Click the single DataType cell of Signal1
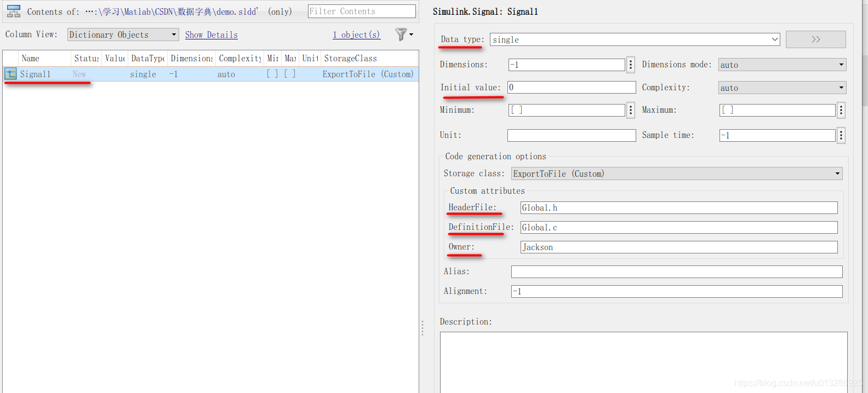 pyautogui.click(x=143, y=74)
